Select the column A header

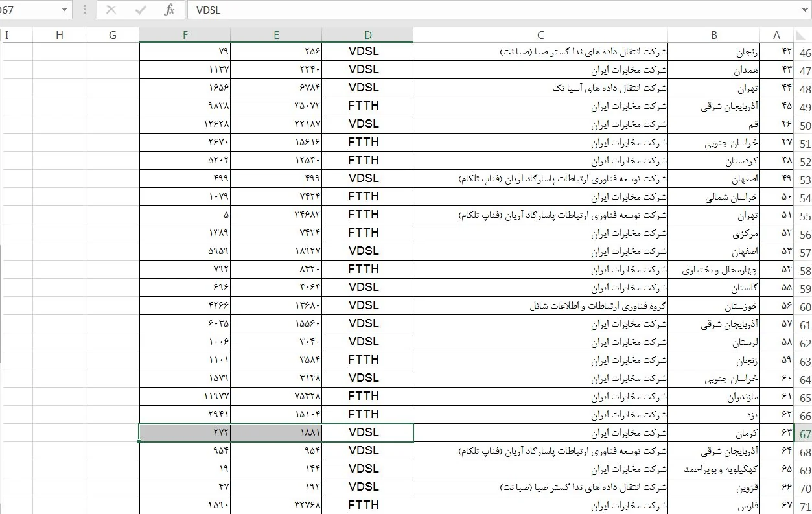tap(777, 35)
